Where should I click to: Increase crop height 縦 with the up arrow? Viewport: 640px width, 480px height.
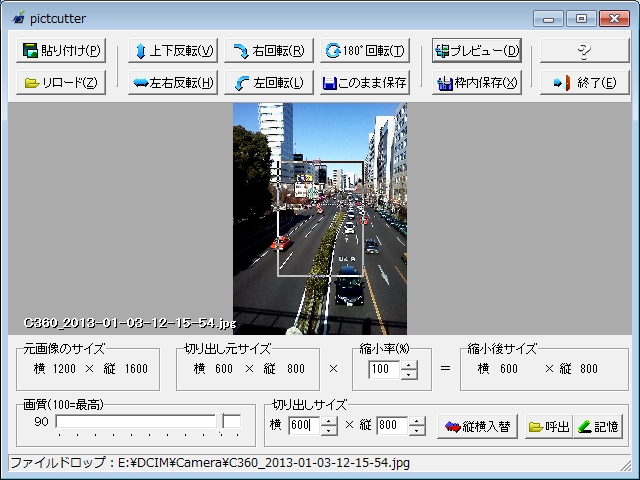(x=417, y=421)
